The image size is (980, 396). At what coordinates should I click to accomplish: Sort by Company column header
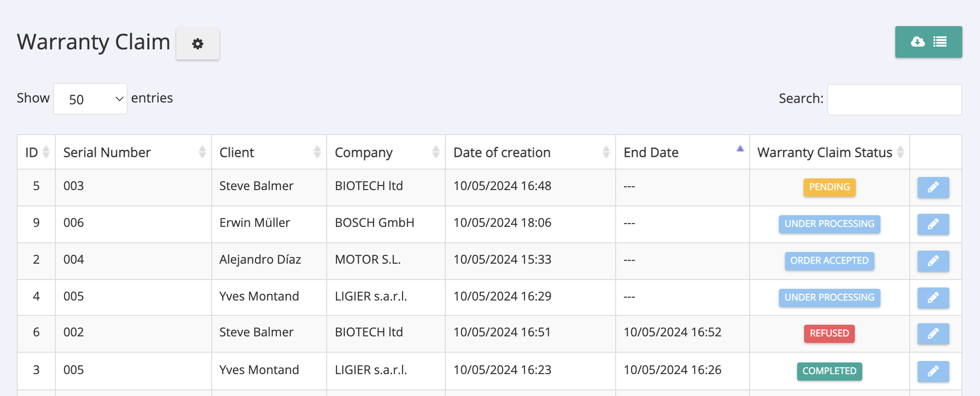[386, 152]
